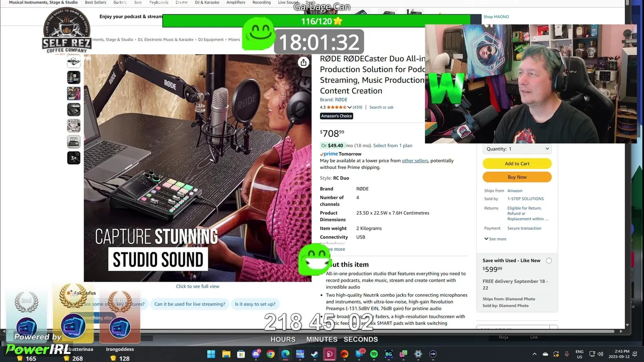Viewport: 644px width, 362px height.
Task: Open File Explorer from taskbar
Action: [226, 354]
